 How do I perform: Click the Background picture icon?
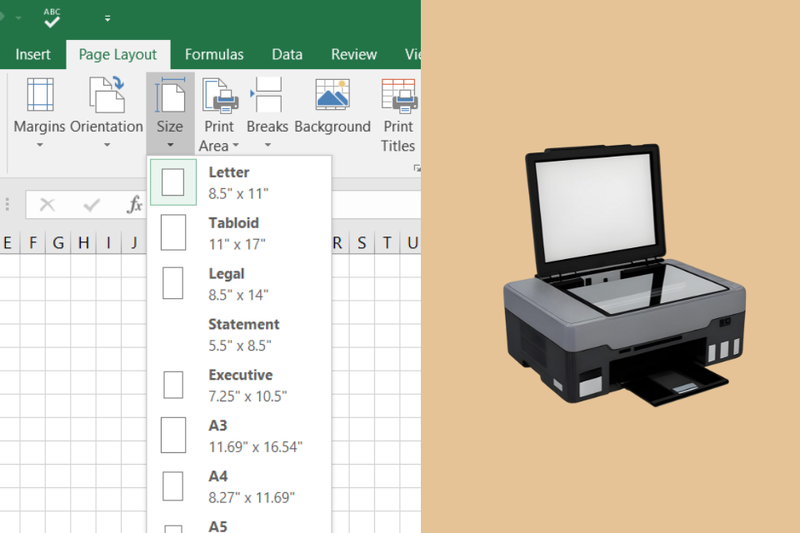(x=333, y=94)
